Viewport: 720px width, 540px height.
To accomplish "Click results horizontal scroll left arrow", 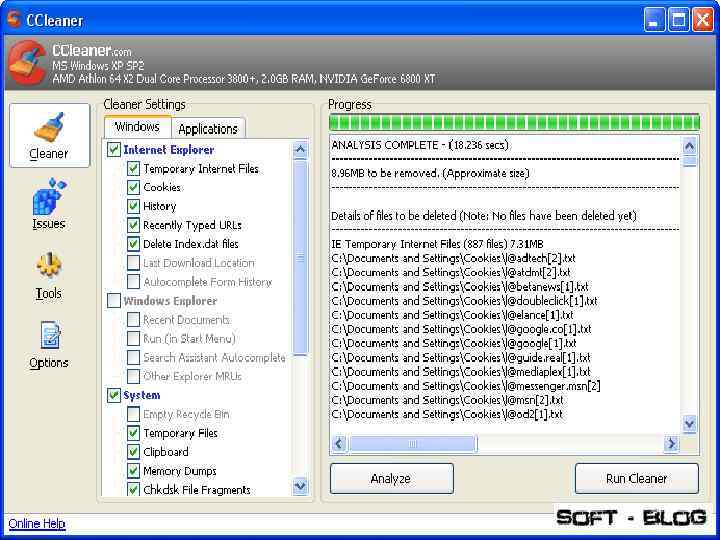I will pos(339,444).
